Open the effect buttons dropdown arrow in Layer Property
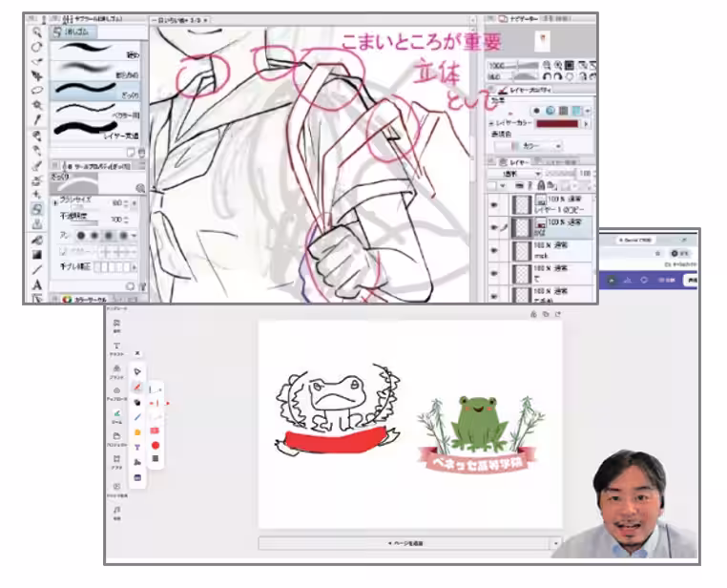 click(588, 111)
